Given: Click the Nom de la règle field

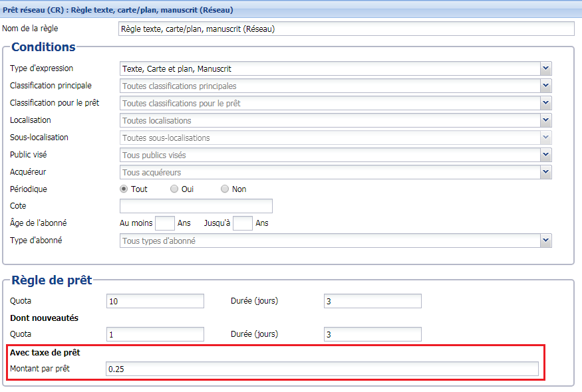Looking at the screenshot, I should coord(345,29).
